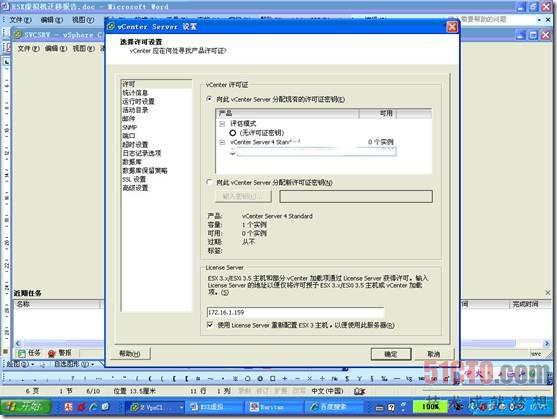Click the vCenter Server settings dialog title icon
This screenshot has height=419, width=557.
click(x=112, y=27)
